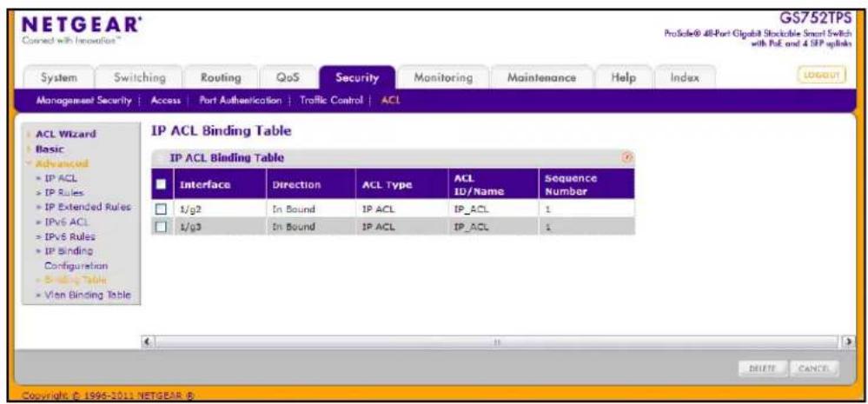Go to Management Security submenu

pyautogui.click(x=83, y=101)
